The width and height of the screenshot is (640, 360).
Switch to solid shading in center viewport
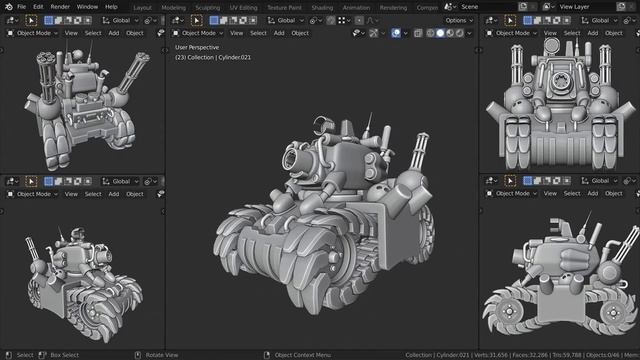[x=440, y=33]
